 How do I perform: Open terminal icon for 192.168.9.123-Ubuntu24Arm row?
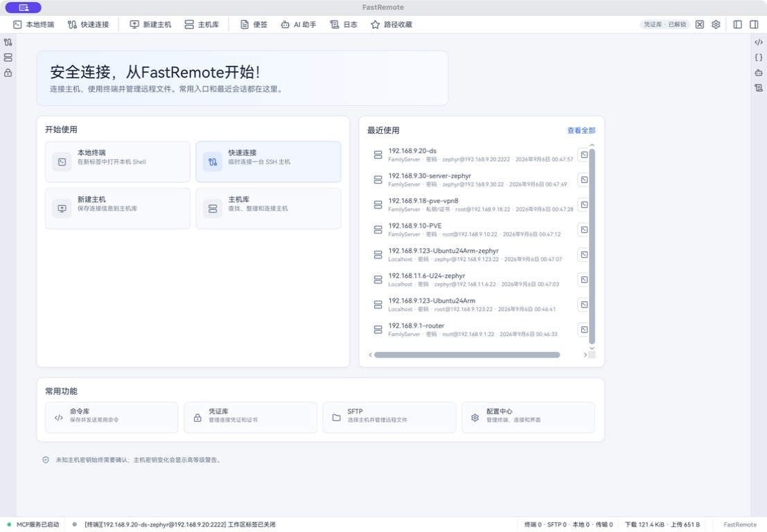(583, 305)
